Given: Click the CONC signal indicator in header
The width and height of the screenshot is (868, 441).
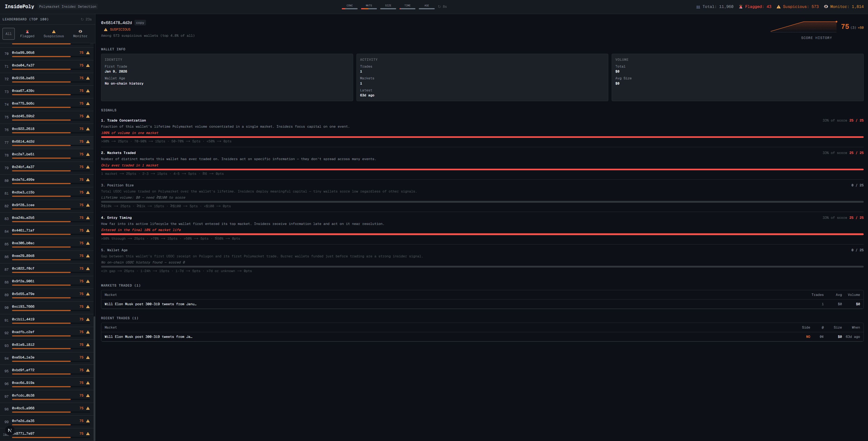Looking at the screenshot, I should (349, 6).
